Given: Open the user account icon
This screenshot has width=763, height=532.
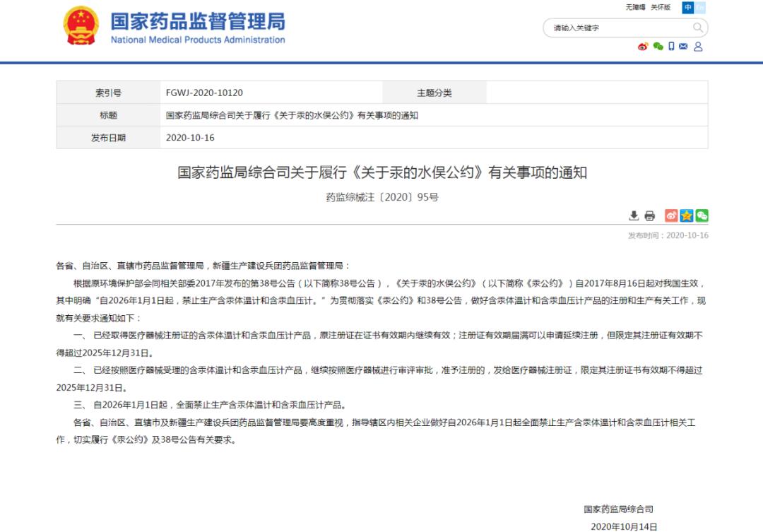Looking at the screenshot, I should (x=698, y=47).
